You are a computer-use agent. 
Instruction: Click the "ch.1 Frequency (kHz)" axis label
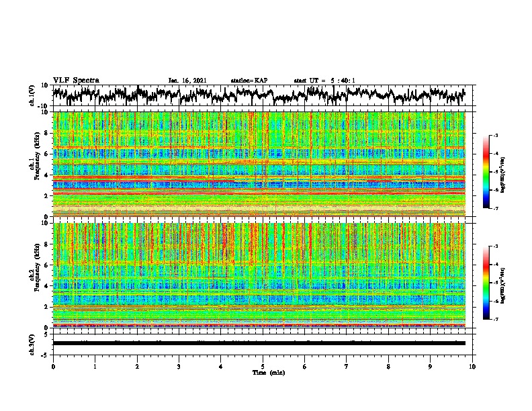click(34, 156)
